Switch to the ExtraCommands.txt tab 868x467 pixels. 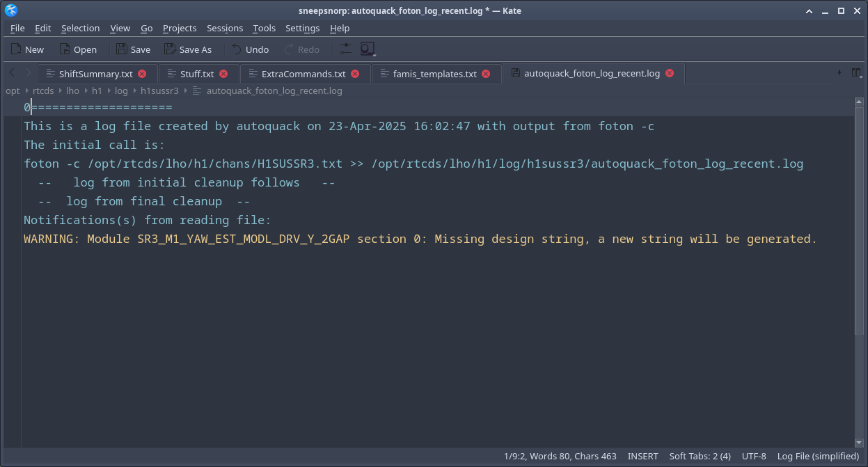[303, 74]
